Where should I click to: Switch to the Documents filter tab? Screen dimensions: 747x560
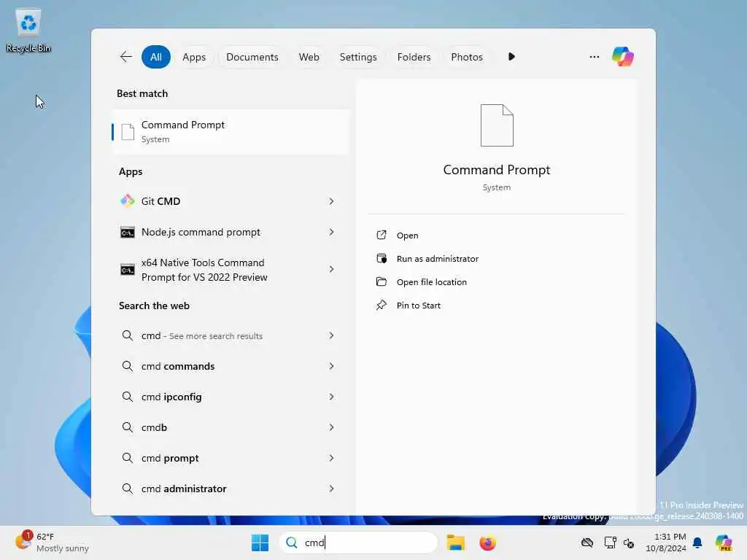point(252,57)
